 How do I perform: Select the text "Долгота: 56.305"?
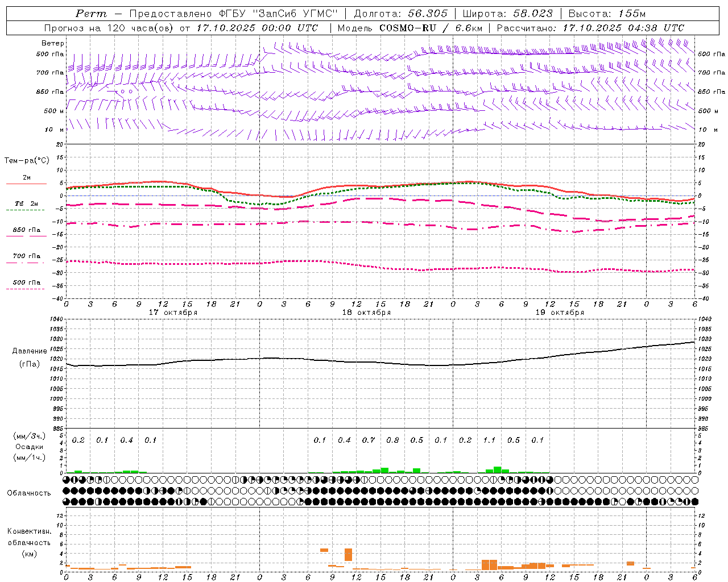pyautogui.click(x=400, y=14)
